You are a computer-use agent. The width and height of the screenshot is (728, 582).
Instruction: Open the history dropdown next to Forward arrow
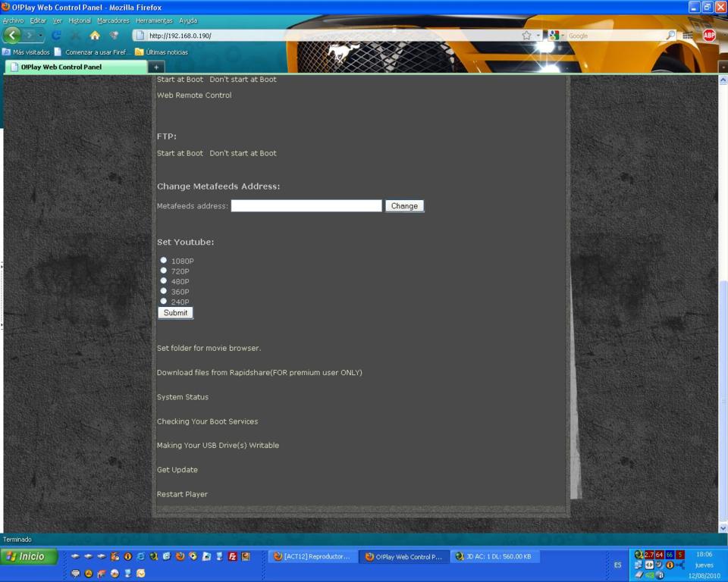pos(41,36)
